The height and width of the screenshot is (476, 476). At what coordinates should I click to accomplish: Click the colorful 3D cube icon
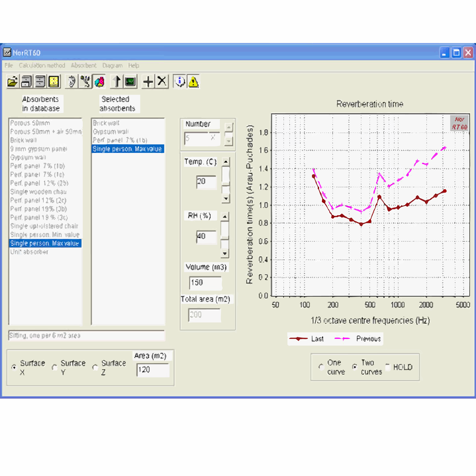(99, 82)
